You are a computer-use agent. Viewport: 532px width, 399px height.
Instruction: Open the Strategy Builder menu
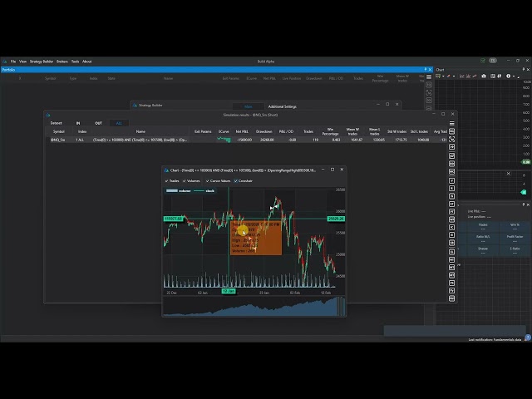[42, 62]
